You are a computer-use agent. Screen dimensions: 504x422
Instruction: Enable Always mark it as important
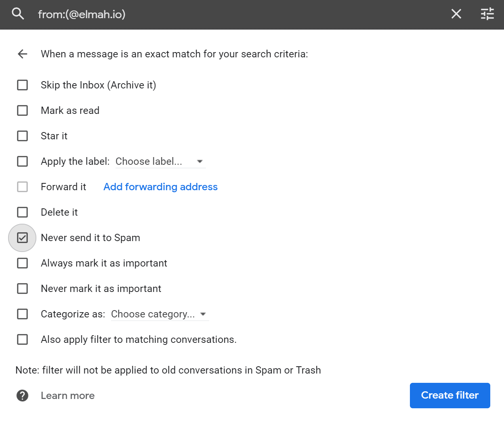pos(23,263)
